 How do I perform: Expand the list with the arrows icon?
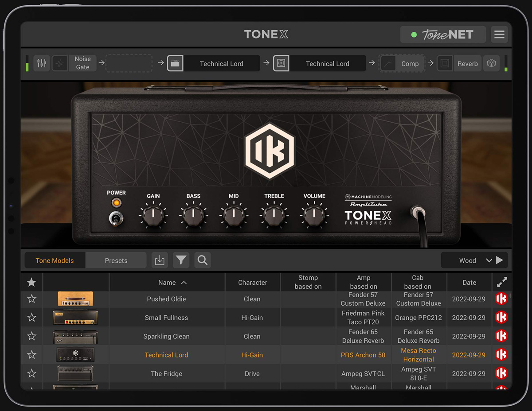pyautogui.click(x=502, y=282)
